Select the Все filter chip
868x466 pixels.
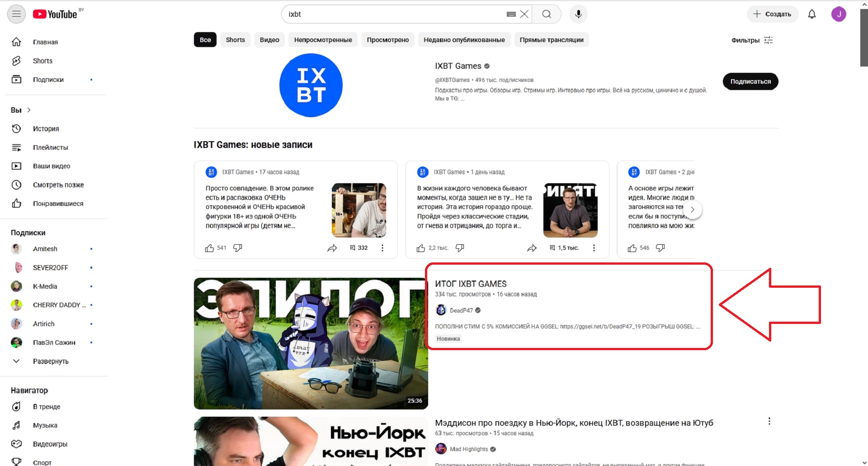click(205, 40)
